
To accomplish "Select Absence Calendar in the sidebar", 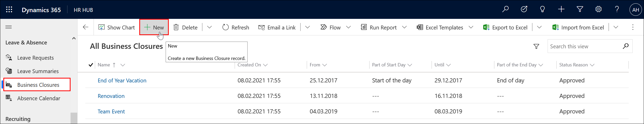I will [x=39, y=98].
